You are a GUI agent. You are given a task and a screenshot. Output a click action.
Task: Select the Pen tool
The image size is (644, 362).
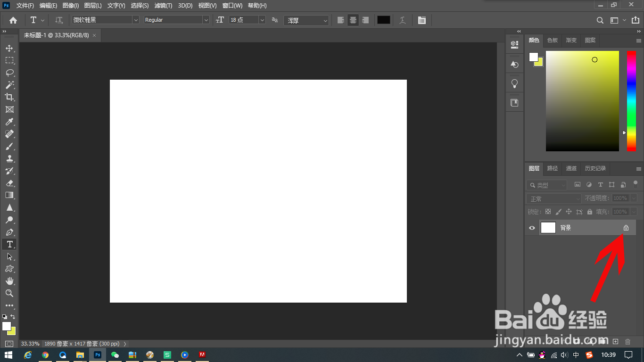9,232
